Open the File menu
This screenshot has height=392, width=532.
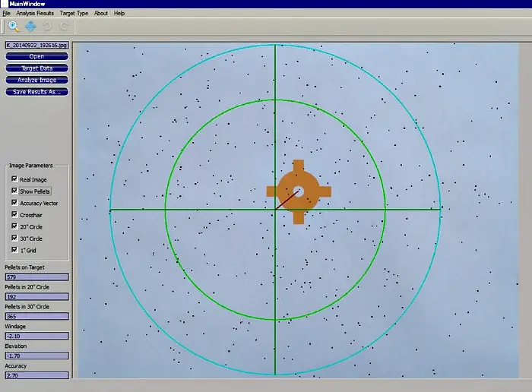(6, 14)
